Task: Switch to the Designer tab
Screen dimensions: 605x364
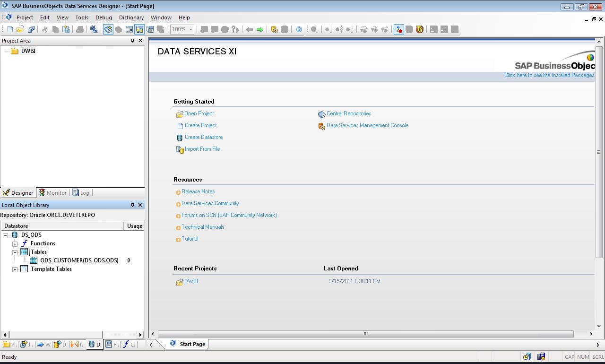Action: click(18, 193)
